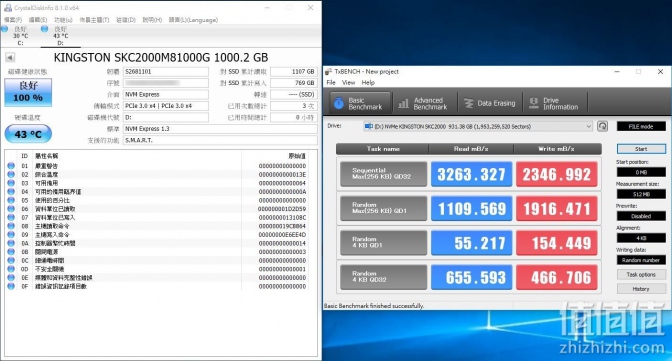Image resolution: width=672 pixels, height=361 pixels.
Task: Click the blue status circle of SMART ID 05
Action: (x=11, y=200)
